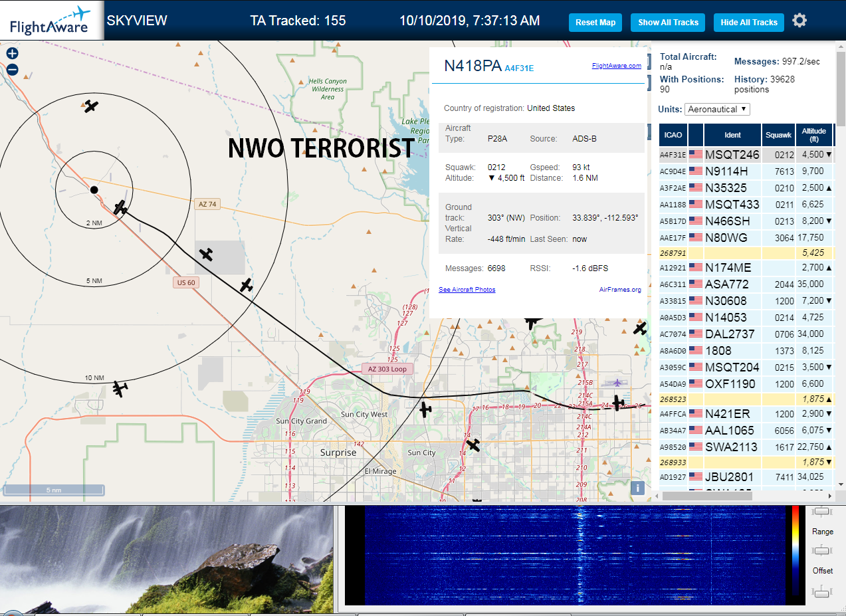846x616 pixels.
Task: Select the MSQT204 row
Action: point(746,367)
